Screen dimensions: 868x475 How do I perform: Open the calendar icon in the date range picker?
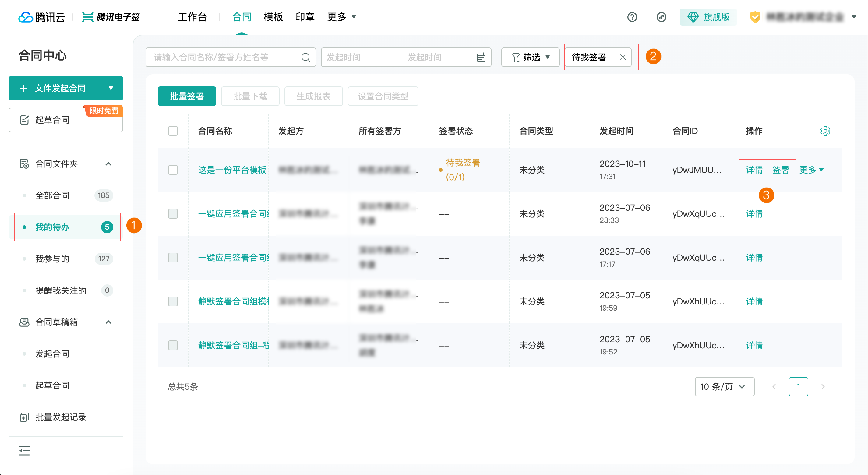481,57
